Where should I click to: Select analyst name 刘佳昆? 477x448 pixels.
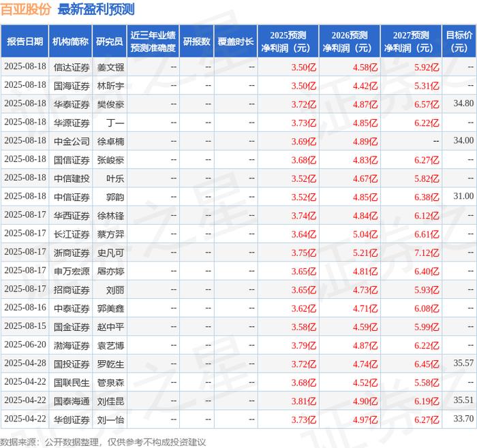[110, 401]
